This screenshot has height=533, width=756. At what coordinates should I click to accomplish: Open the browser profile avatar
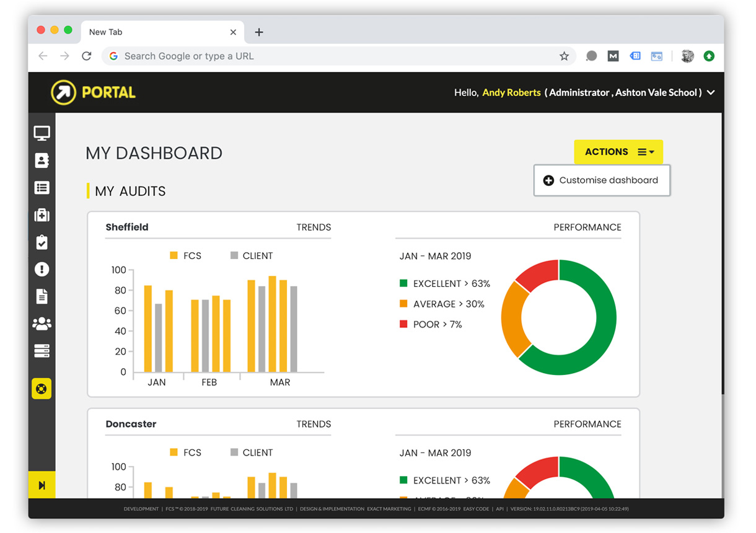(687, 56)
